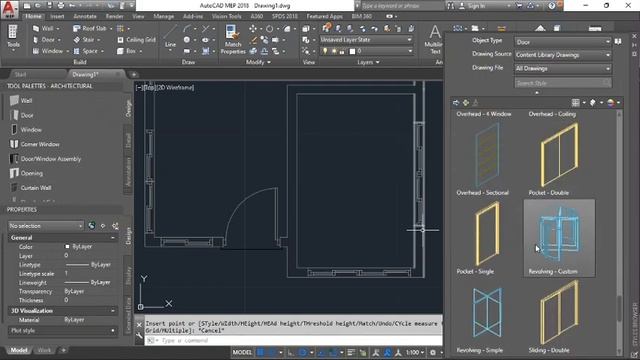The width and height of the screenshot is (640, 360).
Task: Add a new drawing tab with plus
Action: pos(134,74)
